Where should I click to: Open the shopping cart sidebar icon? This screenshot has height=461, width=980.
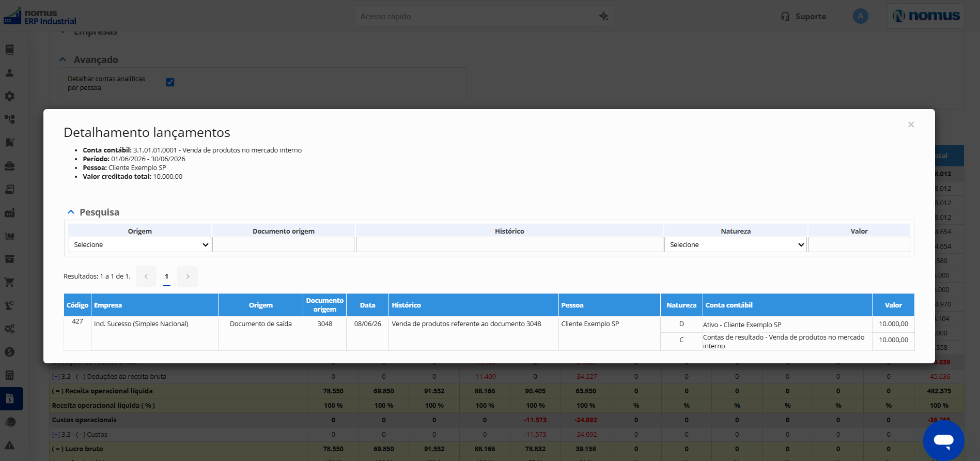pyautogui.click(x=9, y=282)
